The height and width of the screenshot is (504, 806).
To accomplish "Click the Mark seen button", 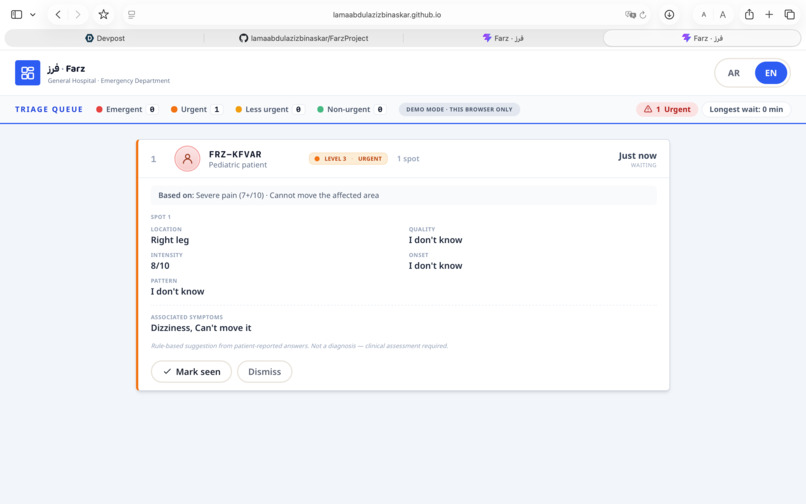I will [x=191, y=371].
